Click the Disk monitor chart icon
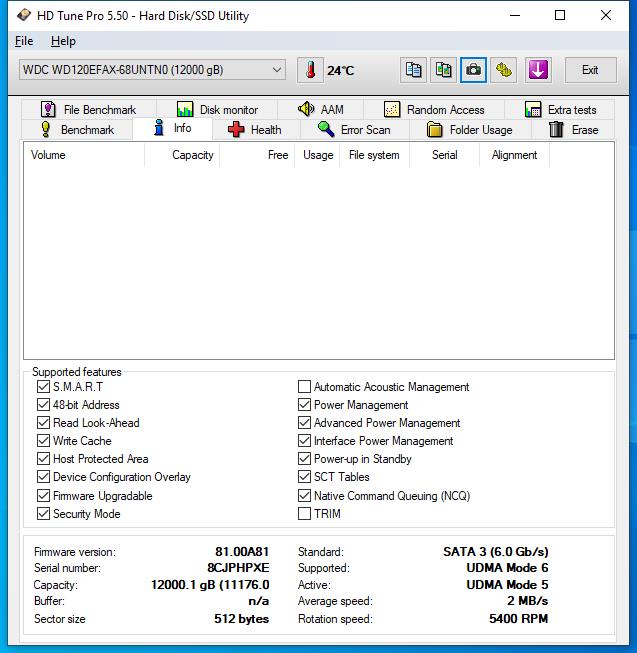This screenshot has height=653, width=637. (x=185, y=109)
